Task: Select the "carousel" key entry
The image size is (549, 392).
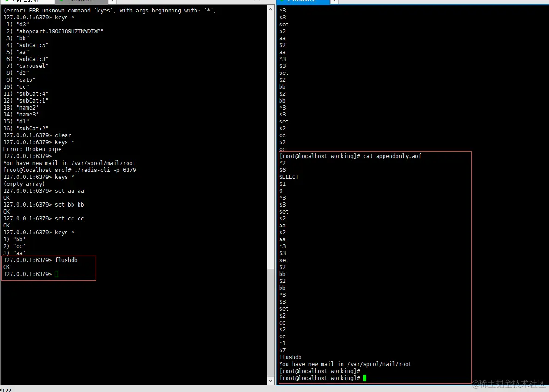Action: [x=27, y=66]
